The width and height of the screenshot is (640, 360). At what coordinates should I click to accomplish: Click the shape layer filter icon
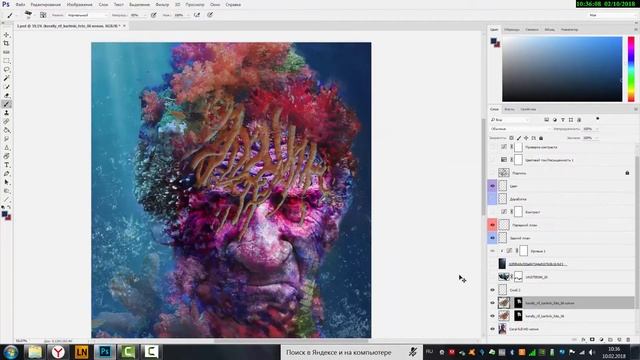[571, 120]
